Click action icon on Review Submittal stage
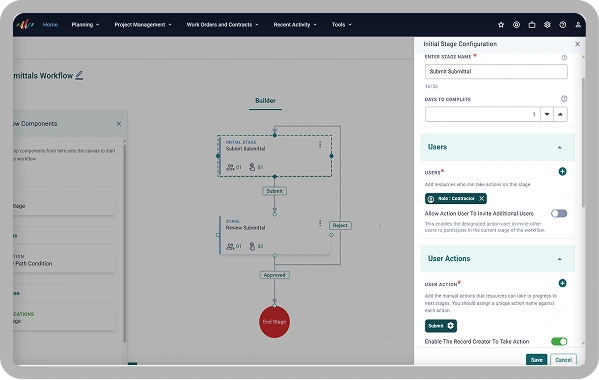The height and width of the screenshot is (380, 599). (x=252, y=246)
